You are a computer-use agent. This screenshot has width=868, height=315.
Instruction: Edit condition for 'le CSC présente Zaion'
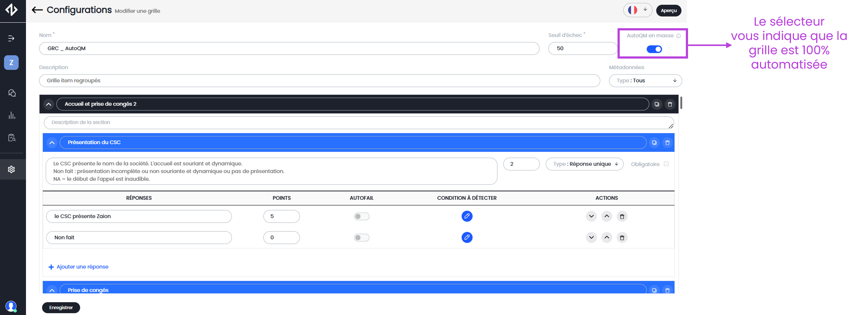coord(467,216)
